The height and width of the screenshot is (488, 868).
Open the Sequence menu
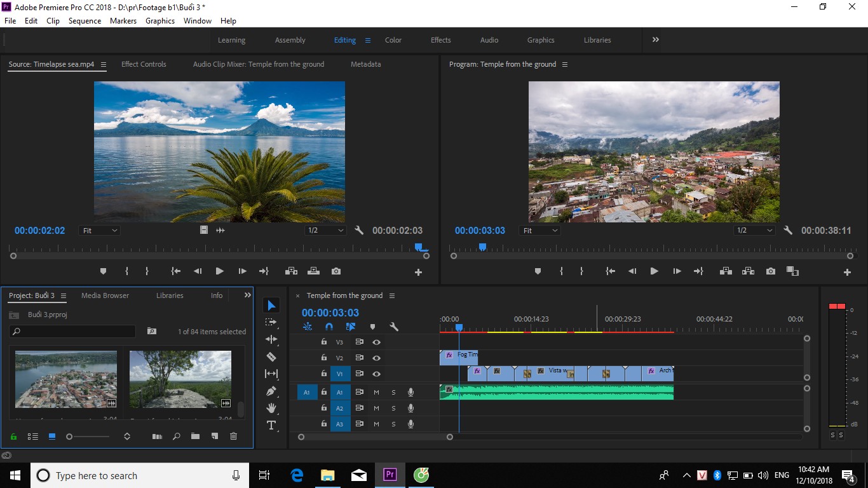click(x=85, y=21)
